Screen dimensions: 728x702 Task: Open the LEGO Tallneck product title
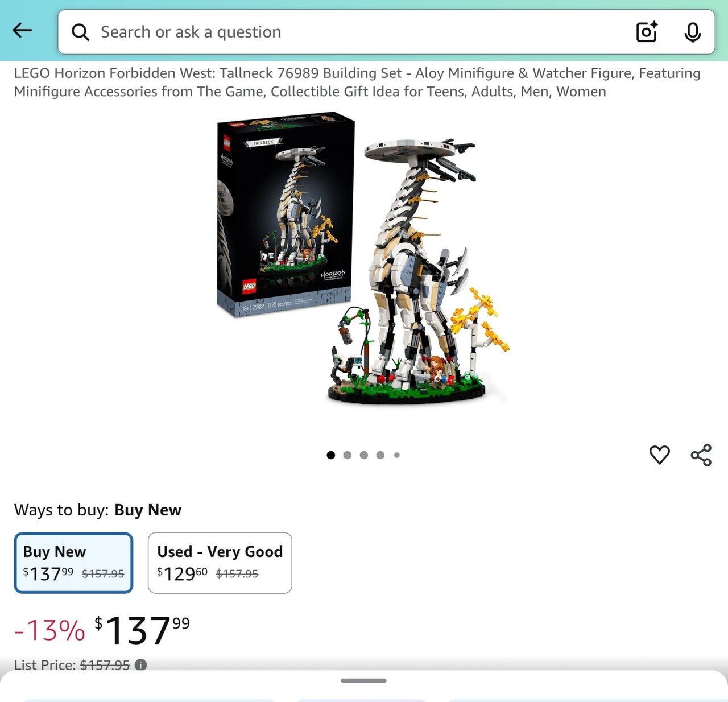pyautogui.click(x=357, y=82)
